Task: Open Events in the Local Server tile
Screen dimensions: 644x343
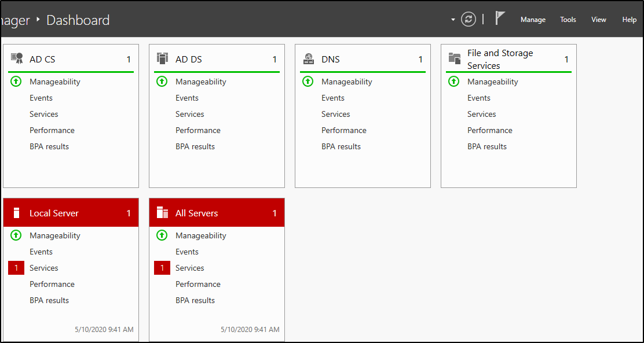Action: (41, 252)
